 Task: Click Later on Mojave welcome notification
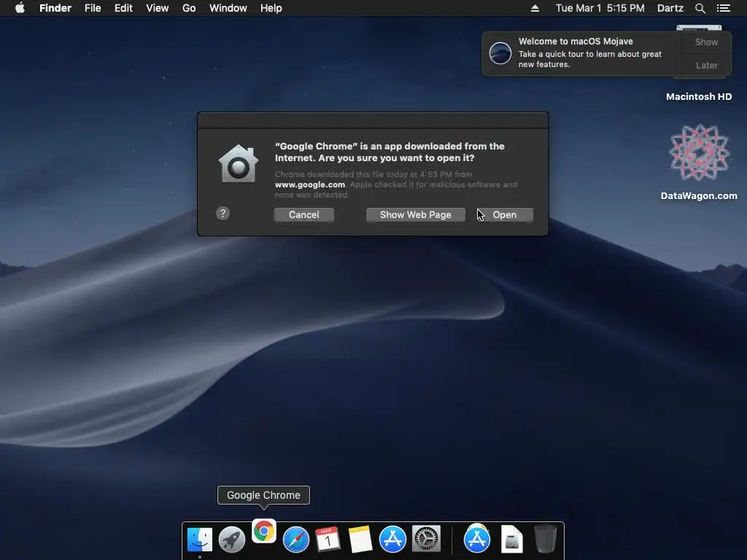(x=706, y=65)
